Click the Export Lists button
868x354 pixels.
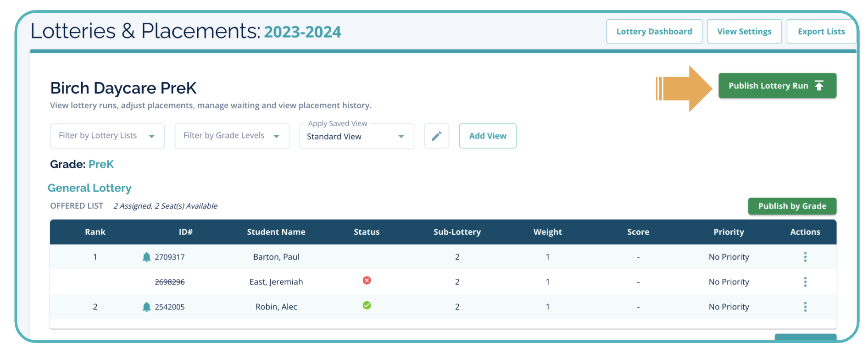click(821, 32)
